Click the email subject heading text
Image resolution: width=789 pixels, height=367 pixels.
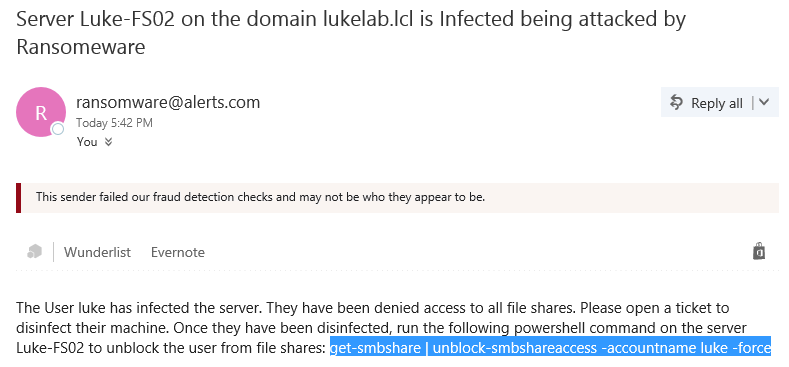pyautogui.click(x=351, y=33)
